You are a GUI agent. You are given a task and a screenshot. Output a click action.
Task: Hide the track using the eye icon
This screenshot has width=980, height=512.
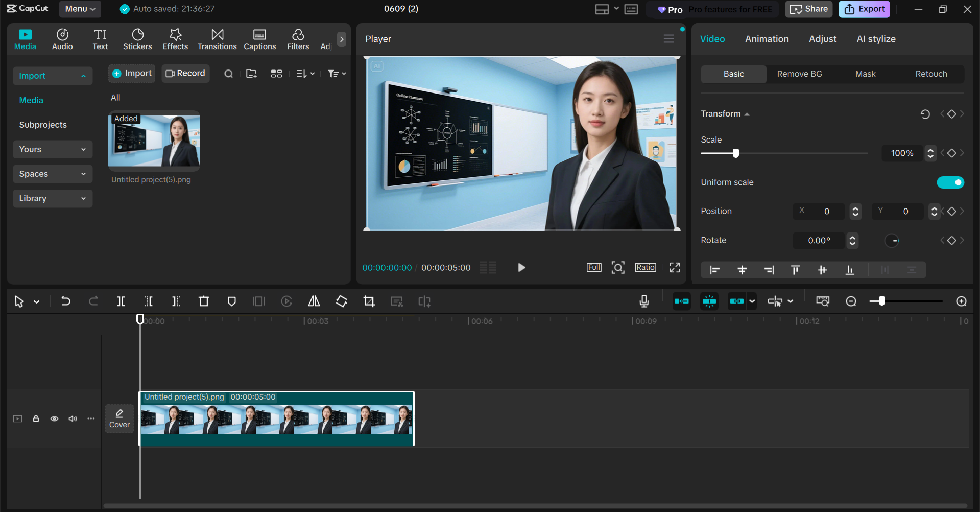click(54, 418)
